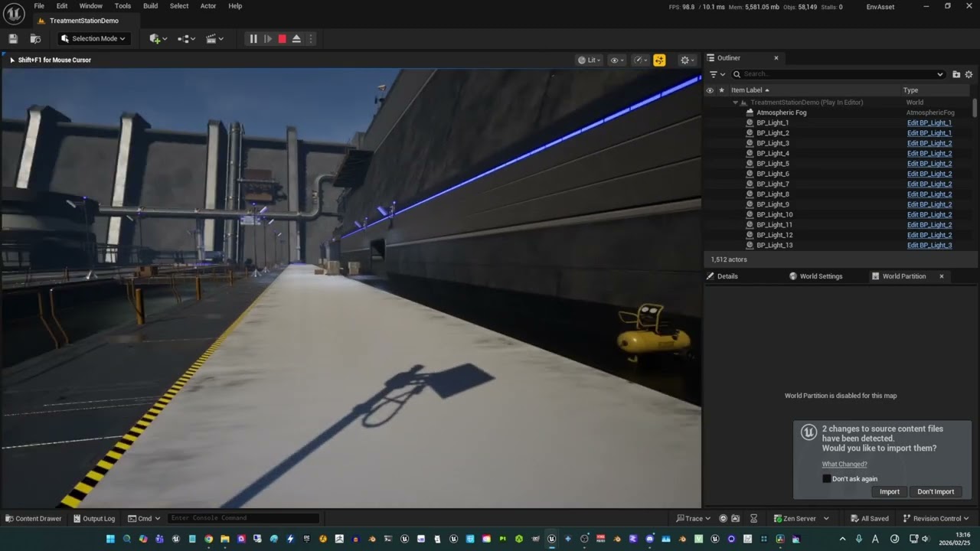Image resolution: width=980 pixels, height=551 pixels.
Task: Collapse the TreatmentStationDemo world tree
Action: tap(735, 103)
